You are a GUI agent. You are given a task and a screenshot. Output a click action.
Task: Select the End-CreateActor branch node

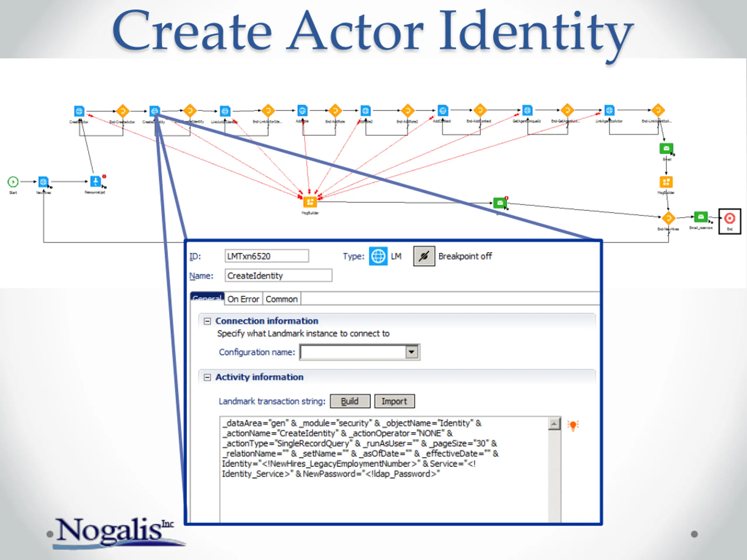tap(123, 111)
